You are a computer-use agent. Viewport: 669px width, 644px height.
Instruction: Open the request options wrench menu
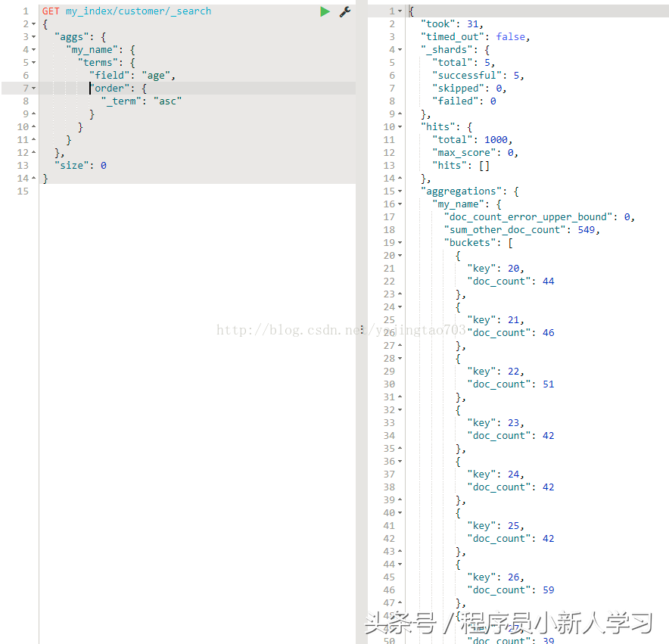click(345, 11)
